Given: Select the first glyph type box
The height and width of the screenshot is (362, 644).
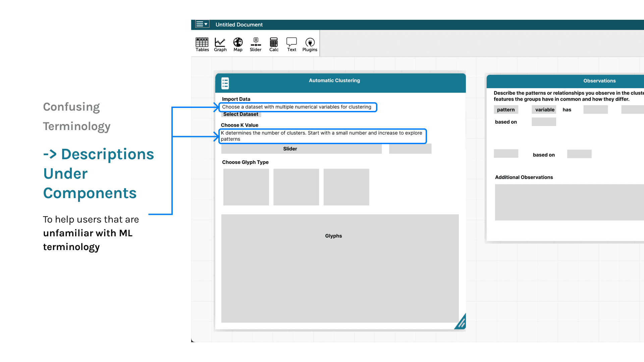Looking at the screenshot, I should click(246, 187).
